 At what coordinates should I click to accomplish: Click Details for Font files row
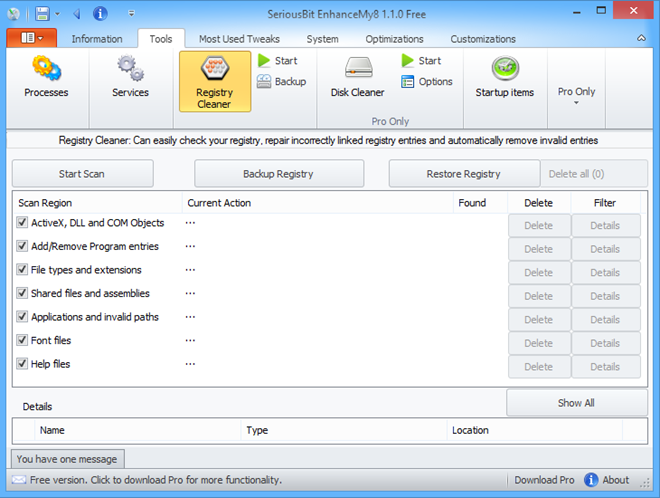(605, 344)
